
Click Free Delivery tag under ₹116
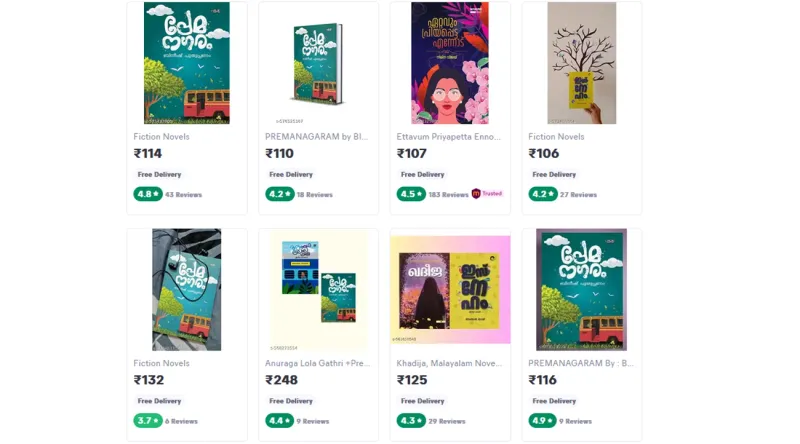point(554,401)
